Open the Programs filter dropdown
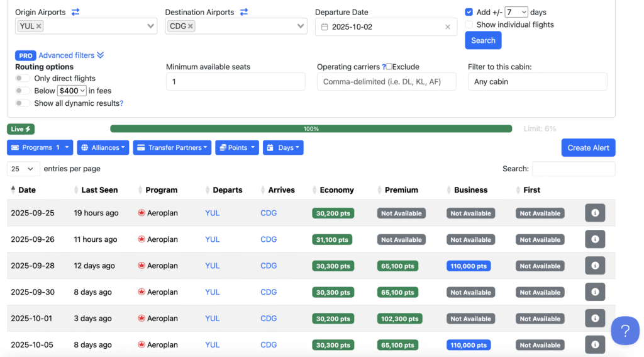644x357 pixels. click(x=40, y=147)
